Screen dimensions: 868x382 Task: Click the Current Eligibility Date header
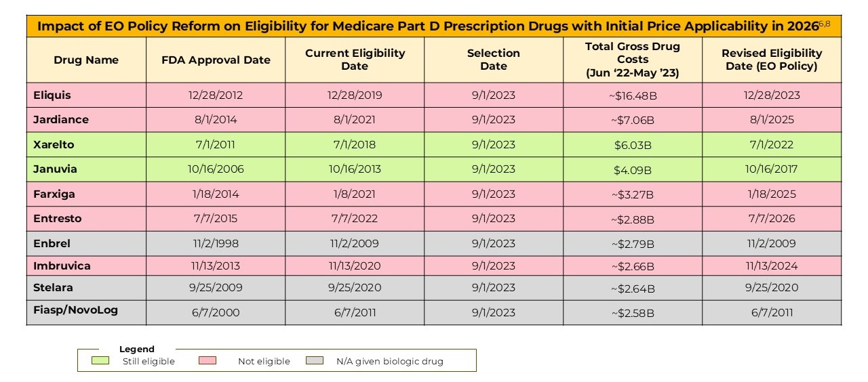pyautogui.click(x=355, y=60)
